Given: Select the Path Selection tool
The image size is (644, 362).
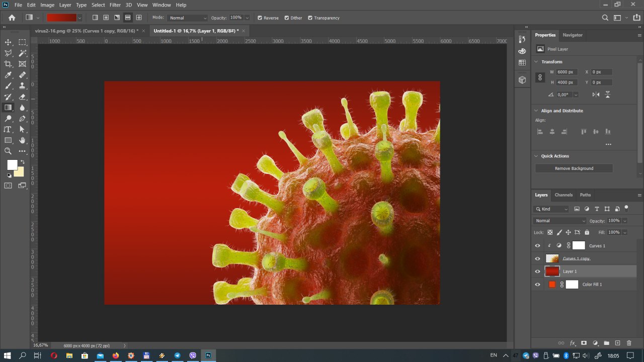Looking at the screenshot, I should click(x=22, y=129).
